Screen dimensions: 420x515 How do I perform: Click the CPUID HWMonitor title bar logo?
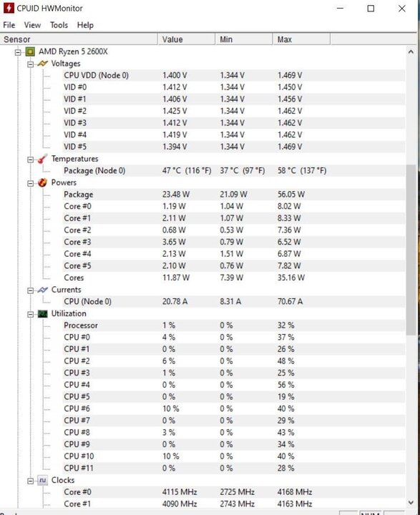(9, 8)
